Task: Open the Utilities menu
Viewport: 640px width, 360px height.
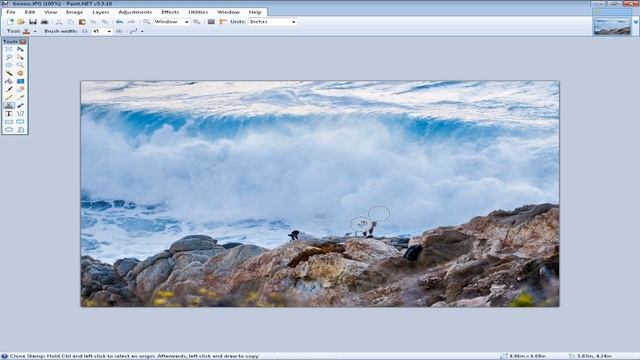Action: click(x=198, y=12)
